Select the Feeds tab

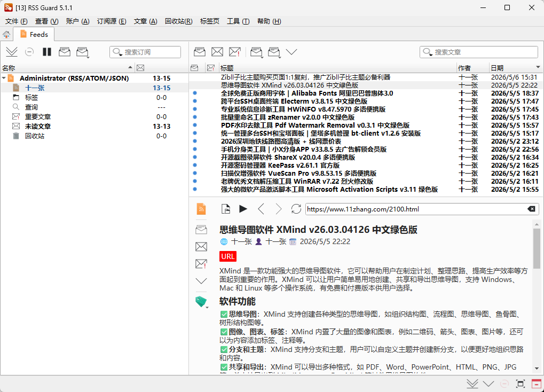tap(34, 34)
